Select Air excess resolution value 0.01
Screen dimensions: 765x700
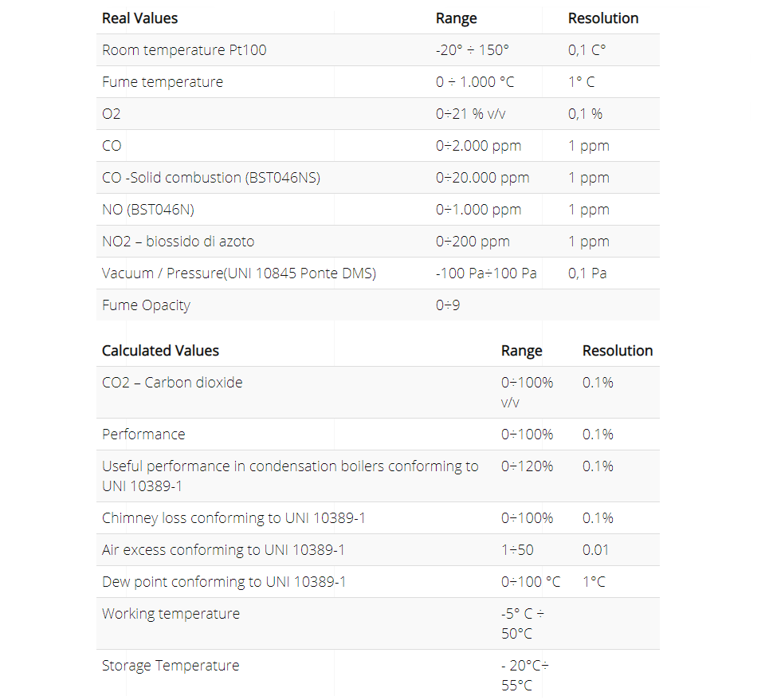(596, 549)
